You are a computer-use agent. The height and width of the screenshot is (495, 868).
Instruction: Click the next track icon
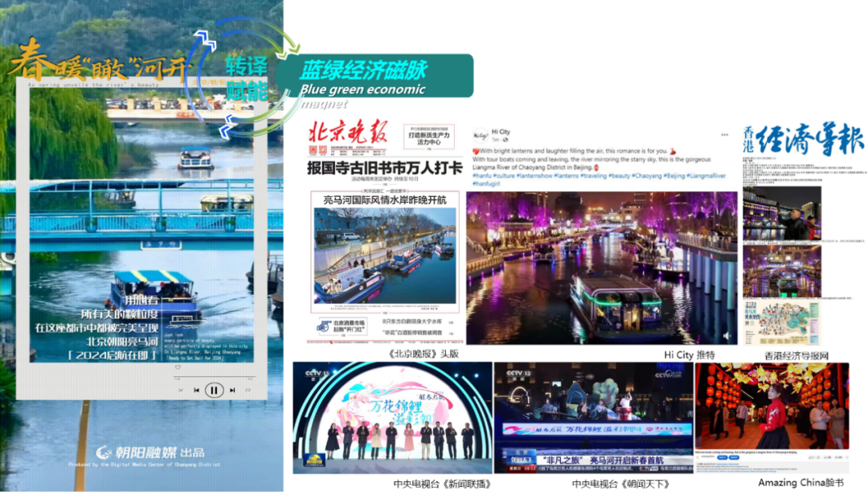coord(232,390)
